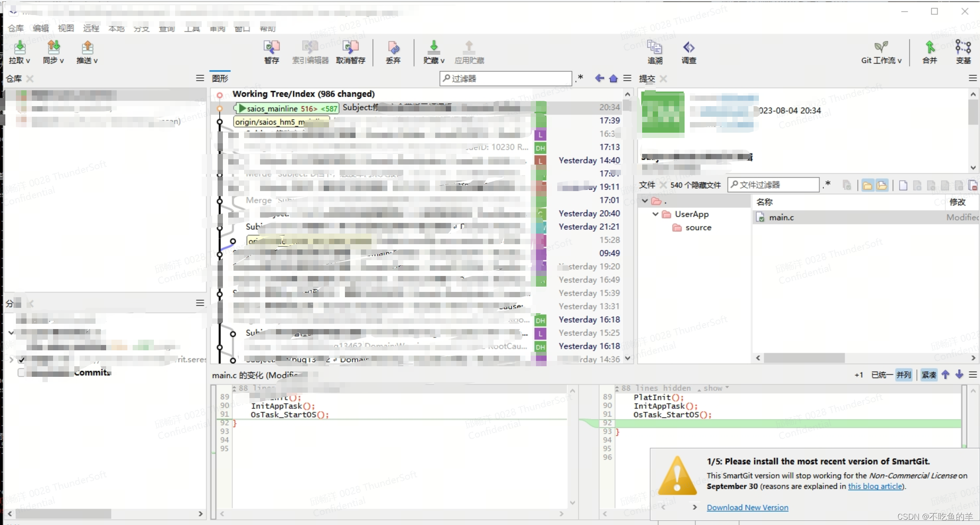980x525 pixels.
Task: Open the 拉取 pull dropdown arrow
Action: point(27,60)
